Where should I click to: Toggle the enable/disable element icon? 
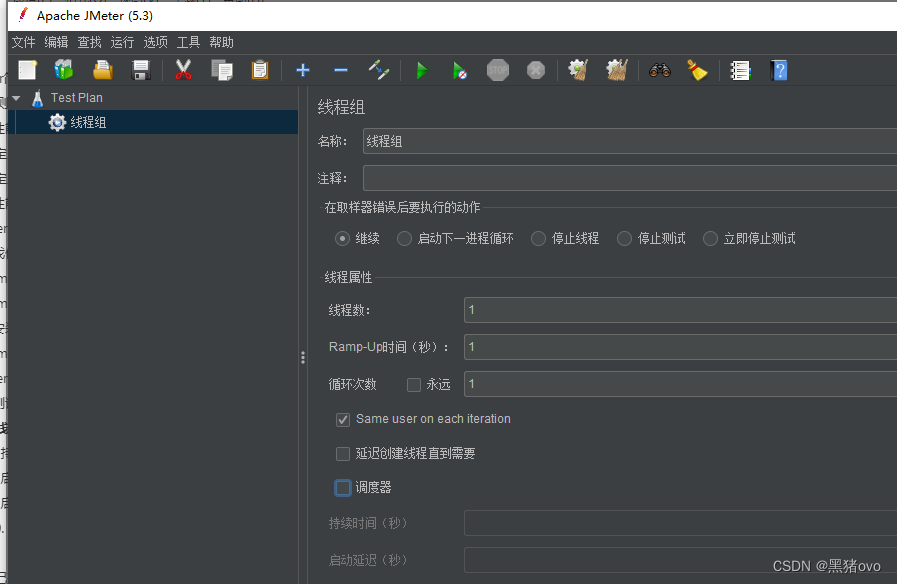pos(379,70)
